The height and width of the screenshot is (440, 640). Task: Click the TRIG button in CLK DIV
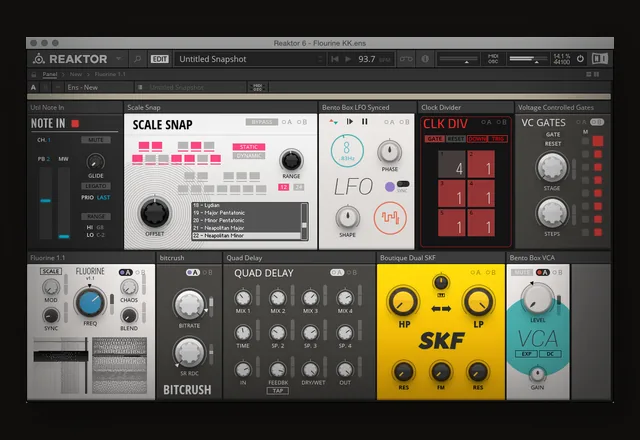click(498, 139)
